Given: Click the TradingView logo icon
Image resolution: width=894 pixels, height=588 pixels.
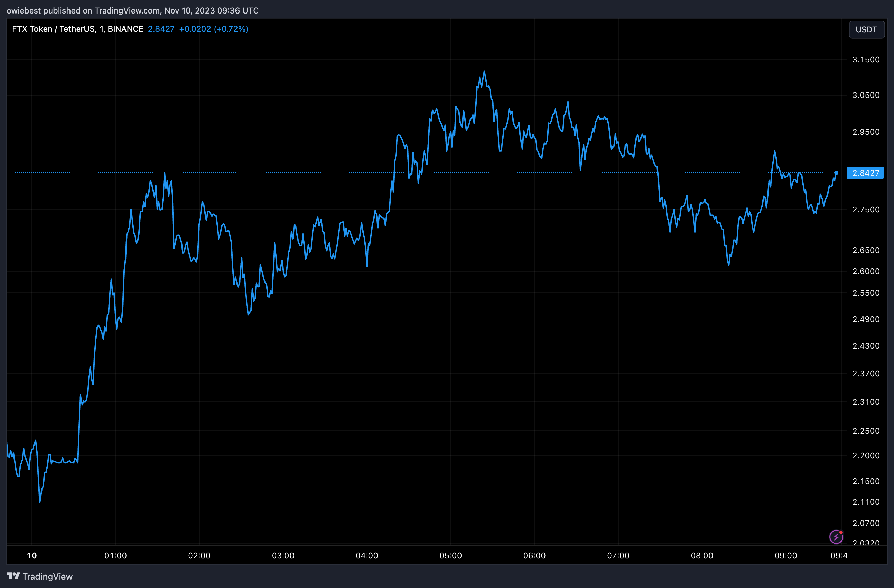Looking at the screenshot, I should pos(13,576).
